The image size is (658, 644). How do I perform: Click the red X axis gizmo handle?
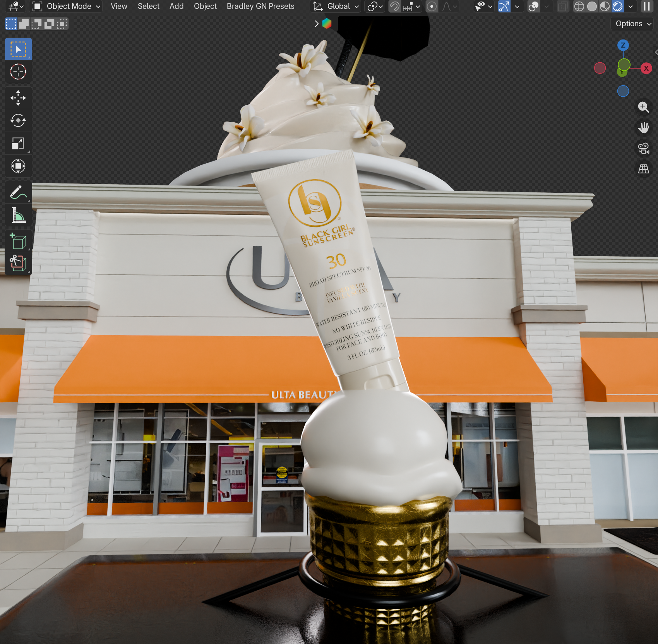coord(646,68)
